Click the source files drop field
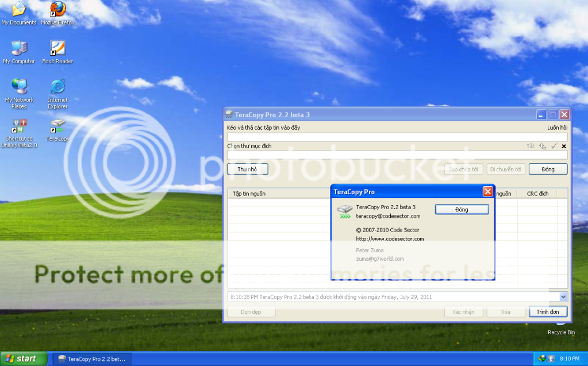This screenshot has width=588, height=366. (x=397, y=137)
